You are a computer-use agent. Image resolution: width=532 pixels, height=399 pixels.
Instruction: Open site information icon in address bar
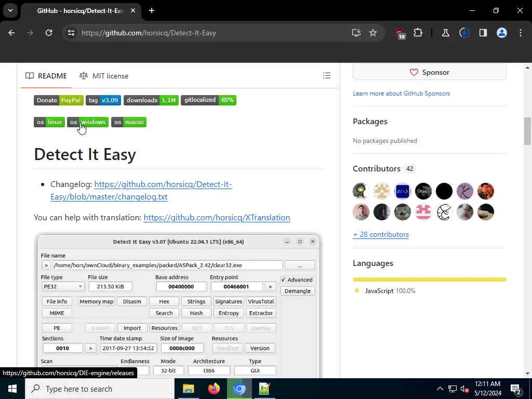(x=71, y=33)
